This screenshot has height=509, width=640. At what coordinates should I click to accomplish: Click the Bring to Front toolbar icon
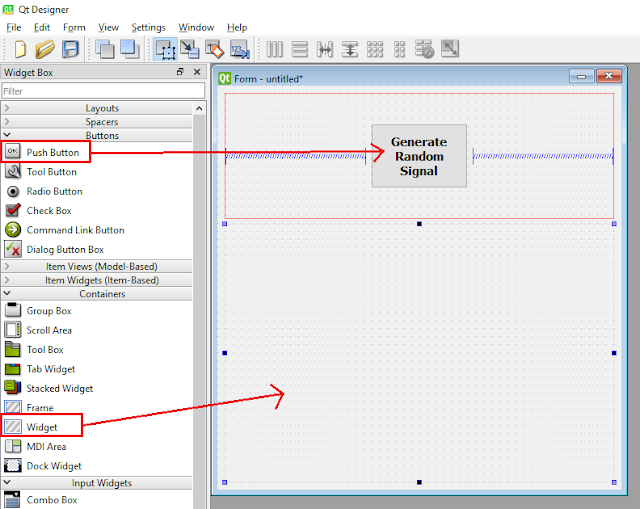click(x=130, y=49)
